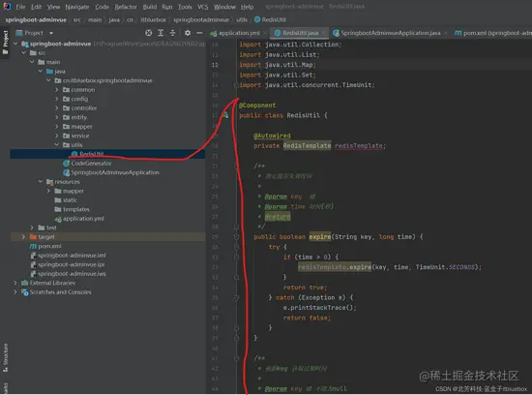Screen dimensions: 532x395
Task: Toggle fold marker on the try block line
Action: (236, 247)
